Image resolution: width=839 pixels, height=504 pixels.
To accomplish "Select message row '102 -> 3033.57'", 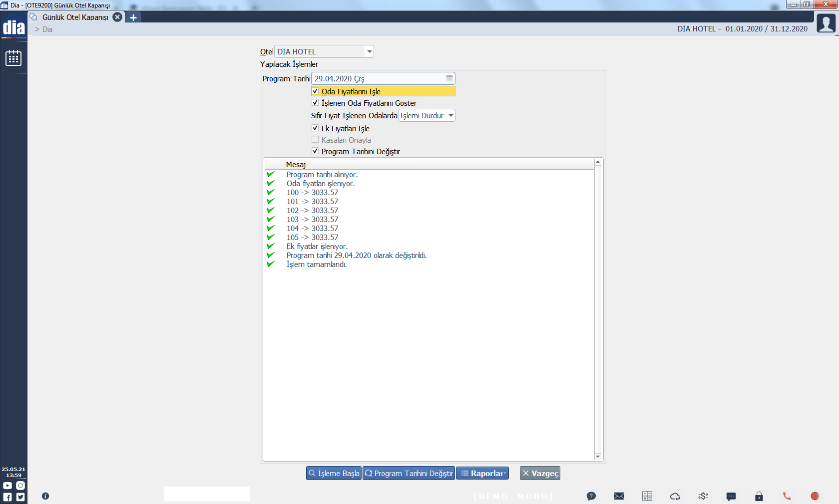I will click(x=429, y=211).
